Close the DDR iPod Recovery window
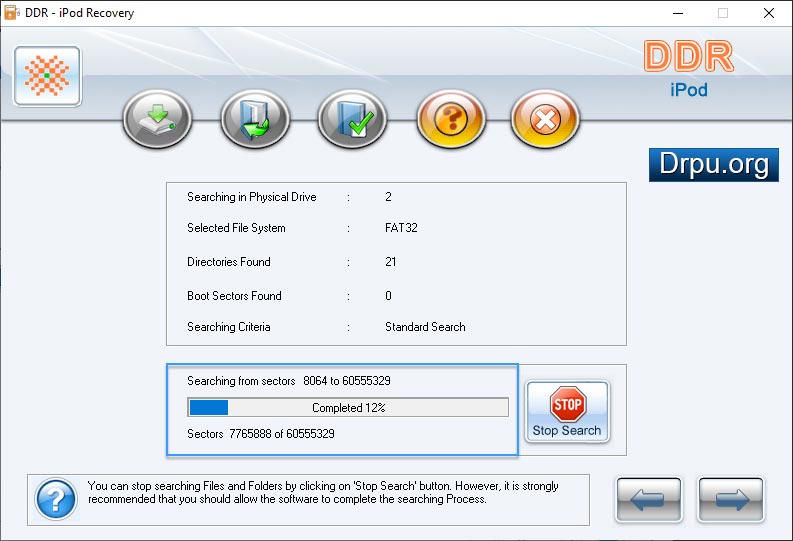The image size is (793, 541). click(769, 13)
